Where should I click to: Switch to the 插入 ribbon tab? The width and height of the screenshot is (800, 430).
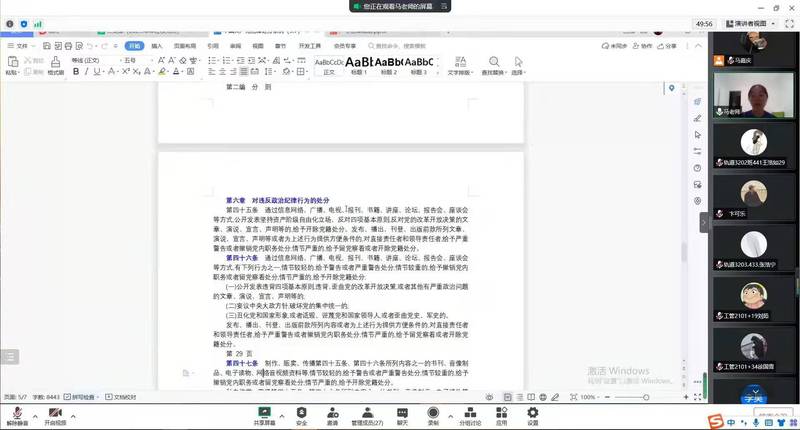click(158, 46)
